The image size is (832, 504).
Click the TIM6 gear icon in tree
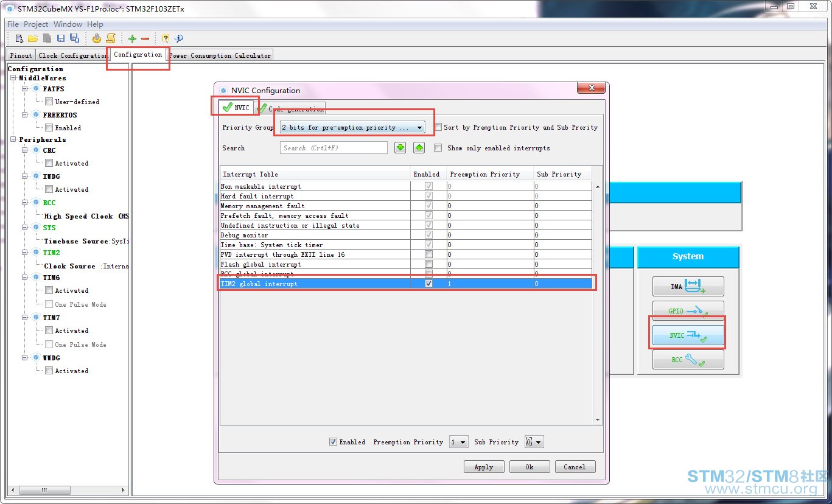(36, 277)
